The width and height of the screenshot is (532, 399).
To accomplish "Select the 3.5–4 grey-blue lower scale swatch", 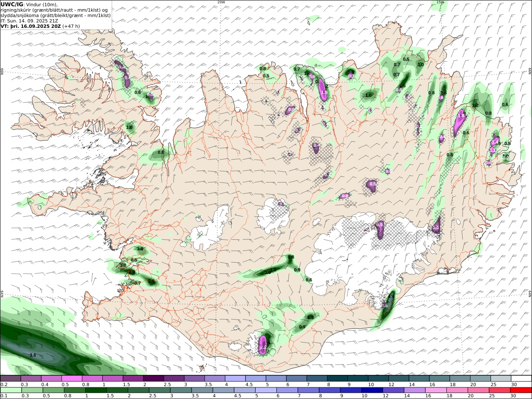I will tap(202, 390).
